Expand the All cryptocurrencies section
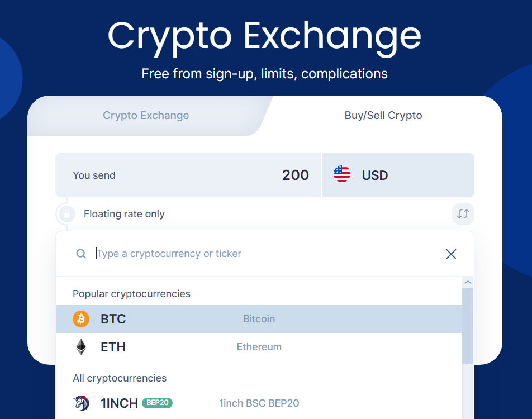This screenshot has width=532, height=419. click(119, 378)
